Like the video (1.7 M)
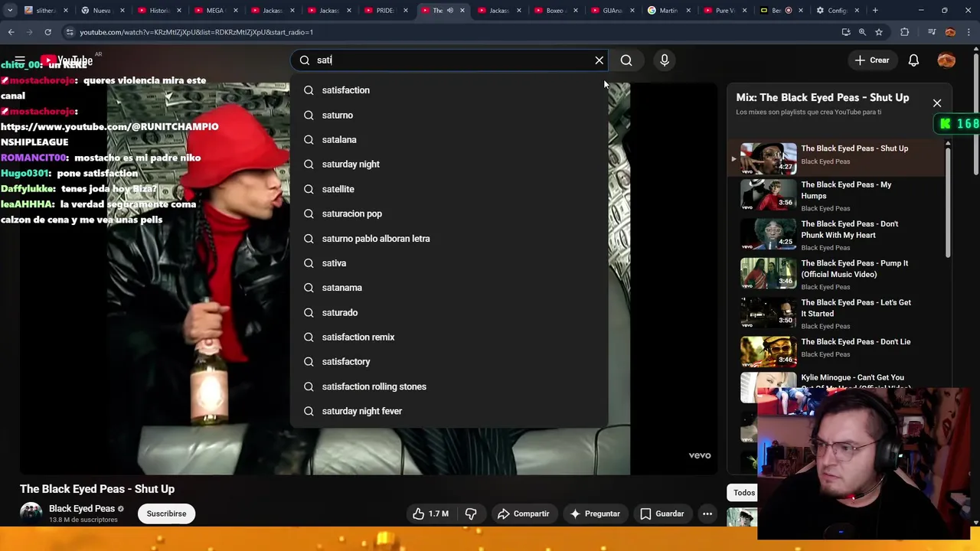The width and height of the screenshot is (980, 551). pos(430,514)
